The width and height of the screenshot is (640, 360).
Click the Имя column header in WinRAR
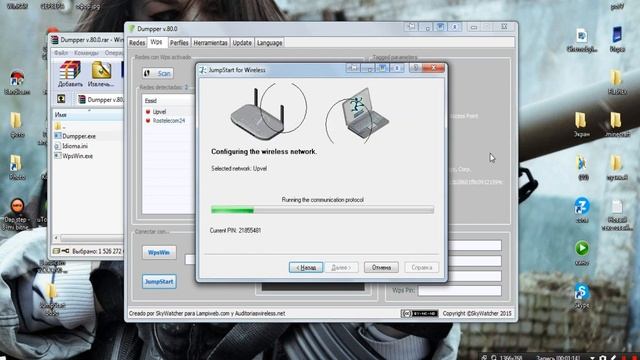(87, 115)
